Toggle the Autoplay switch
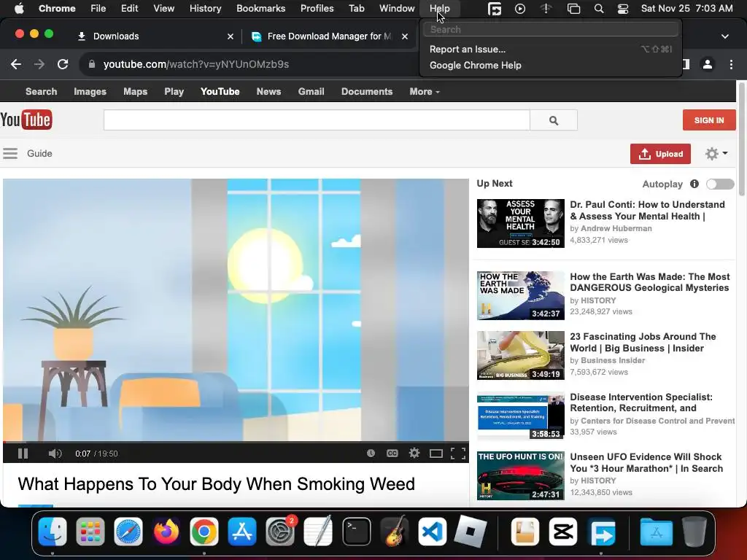 [720, 184]
